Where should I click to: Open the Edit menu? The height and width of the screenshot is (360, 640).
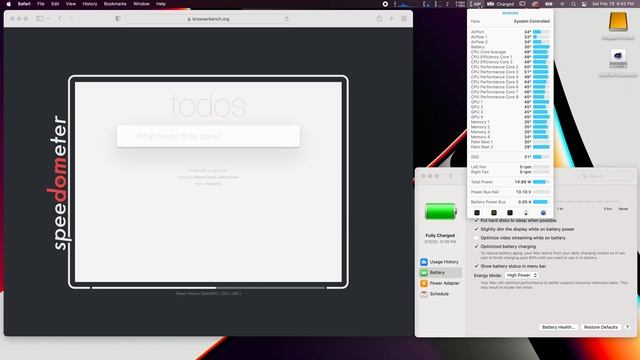[x=55, y=4]
